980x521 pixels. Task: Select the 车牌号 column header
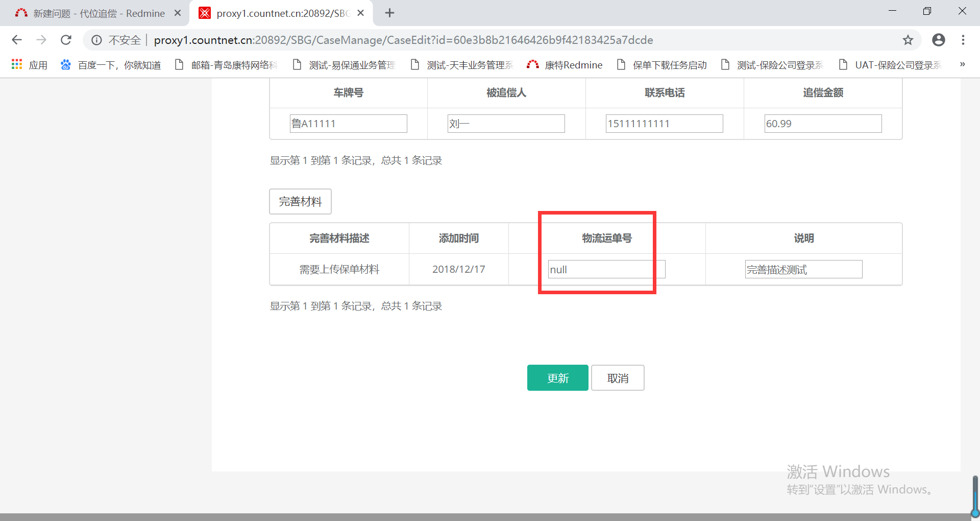tap(349, 93)
